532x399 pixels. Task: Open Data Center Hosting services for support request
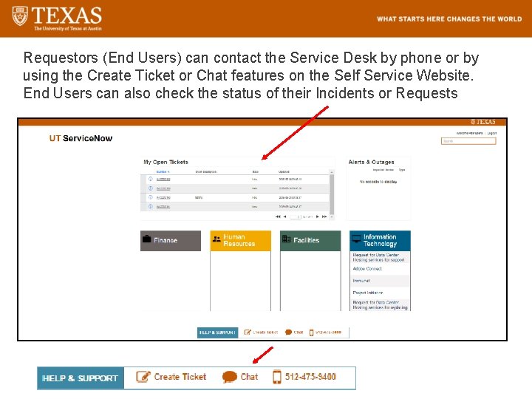click(378, 257)
